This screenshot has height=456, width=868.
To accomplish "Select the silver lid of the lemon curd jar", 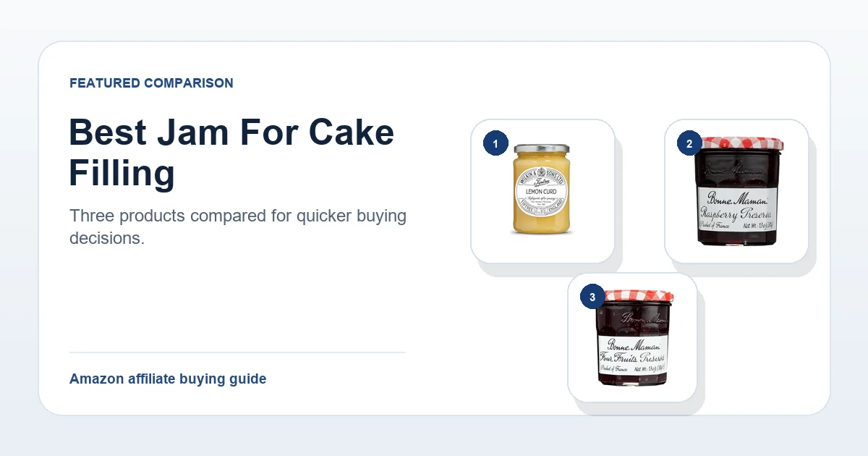I will point(542,148).
